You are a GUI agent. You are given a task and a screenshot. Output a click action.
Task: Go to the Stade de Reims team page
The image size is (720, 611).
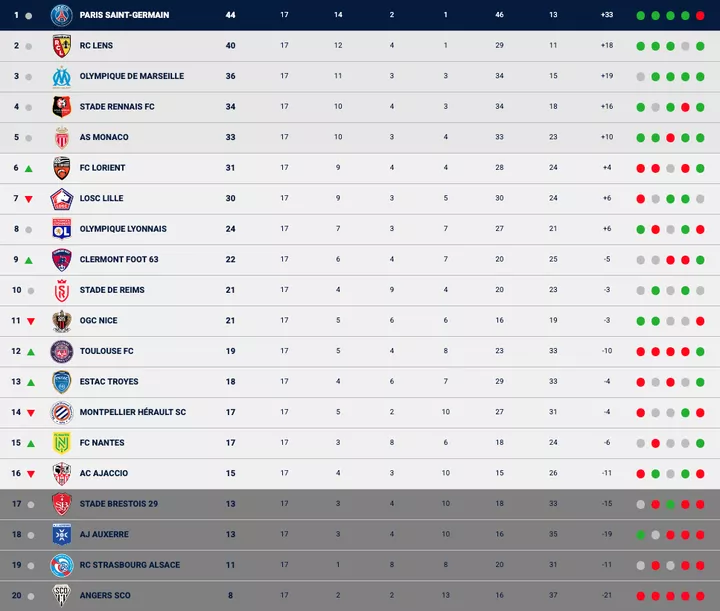pyautogui.click(x=112, y=290)
